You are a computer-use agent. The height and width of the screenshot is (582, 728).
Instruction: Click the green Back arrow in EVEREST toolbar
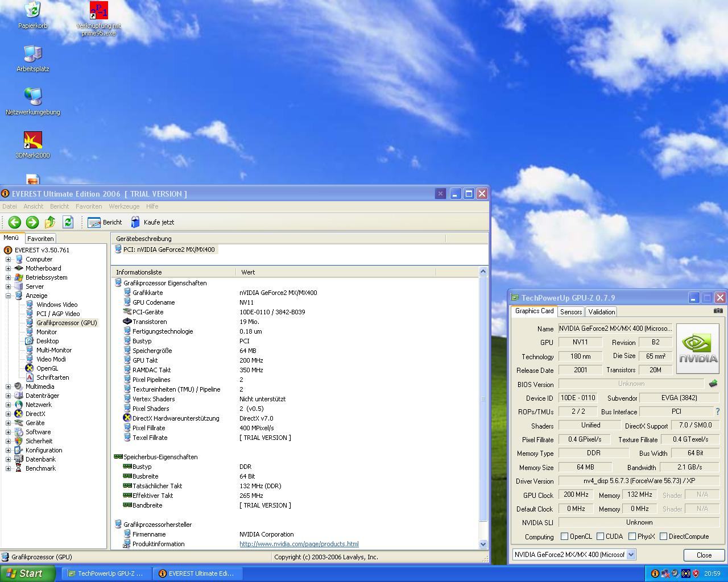(x=15, y=222)
